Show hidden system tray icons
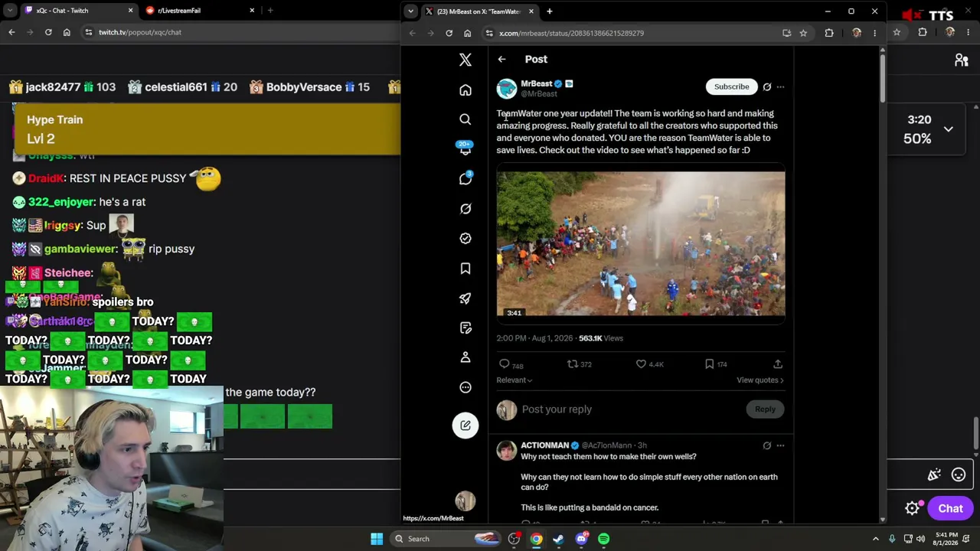 pyautogui.click(x=876, y=539)
